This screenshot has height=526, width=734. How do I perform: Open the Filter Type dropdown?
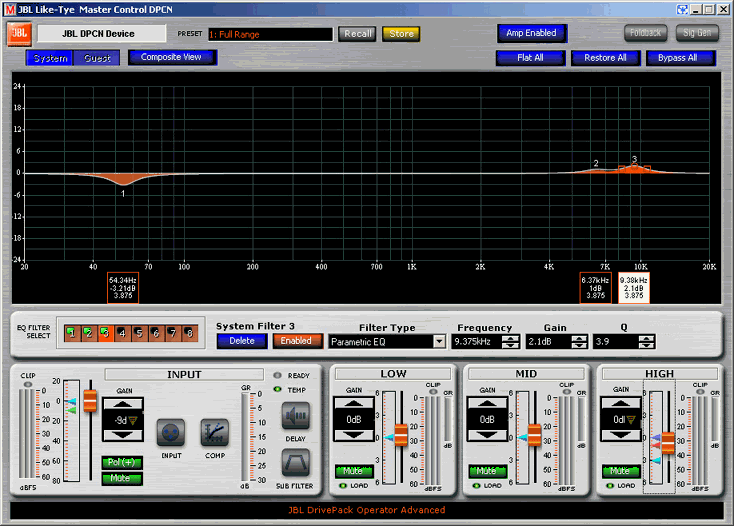(x=439, y=342)
